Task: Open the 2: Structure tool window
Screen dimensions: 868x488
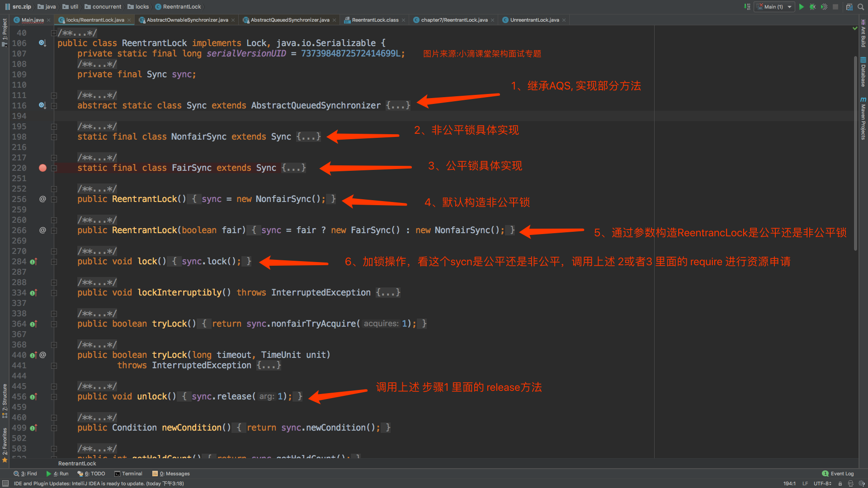Action: coord(5,400)
